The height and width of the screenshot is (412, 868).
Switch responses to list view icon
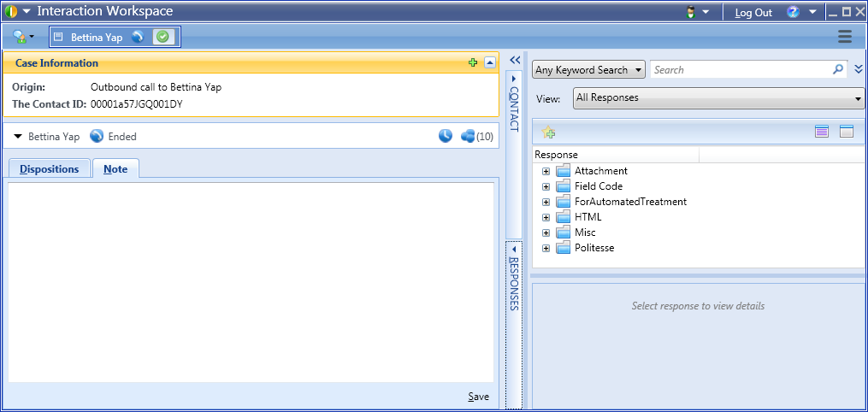(822, 132)
